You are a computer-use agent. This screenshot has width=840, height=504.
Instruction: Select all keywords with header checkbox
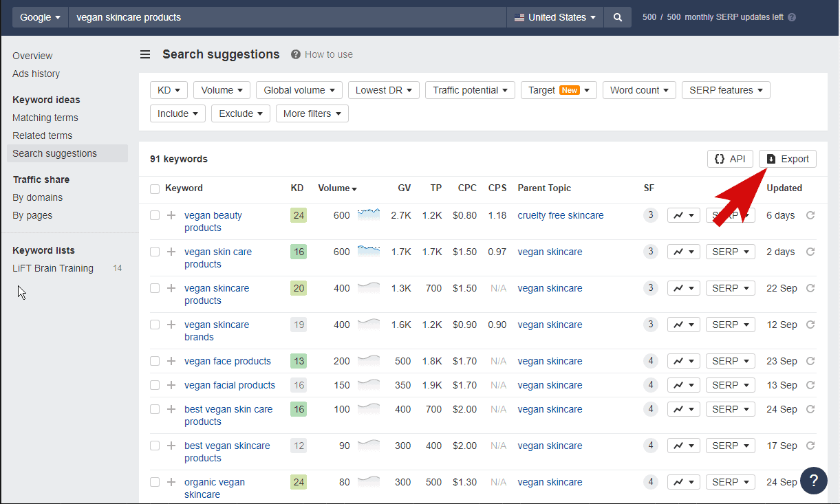point(155,188)
